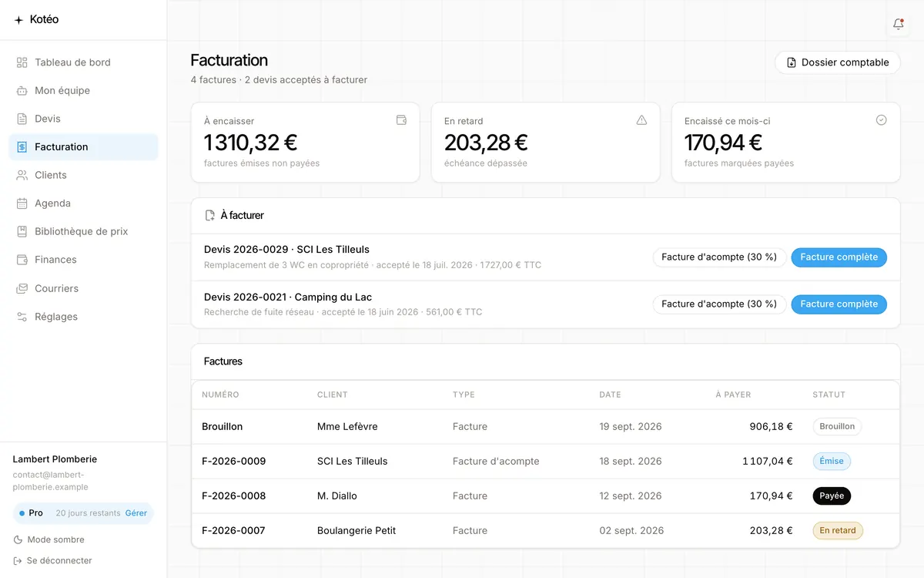Open the Brouillon invoice row number
The height and width of the screenshot is (578, 924).
[222, 427]
